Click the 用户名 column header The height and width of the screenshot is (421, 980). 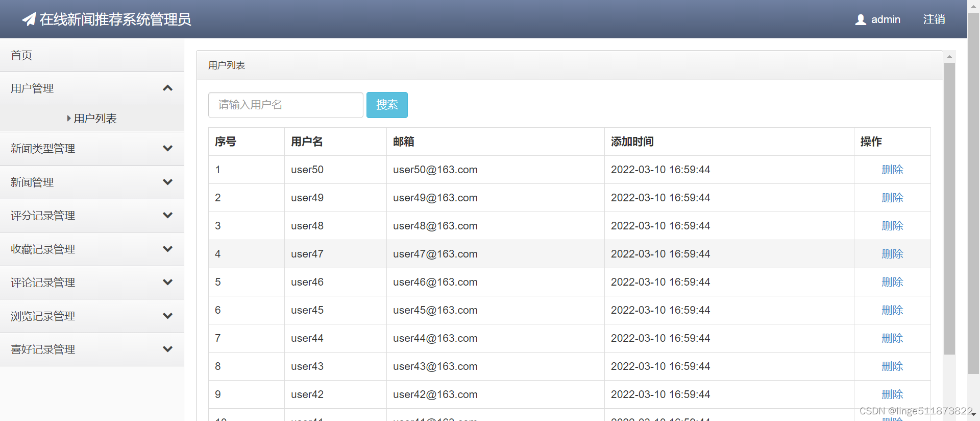[x=335, y=142]
